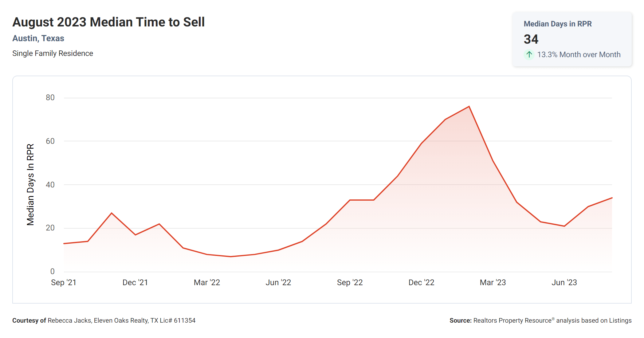Click the Courtesy of Rebecca Jacks credit line
This screenshot has height=338, width=644.
[104, 320]
